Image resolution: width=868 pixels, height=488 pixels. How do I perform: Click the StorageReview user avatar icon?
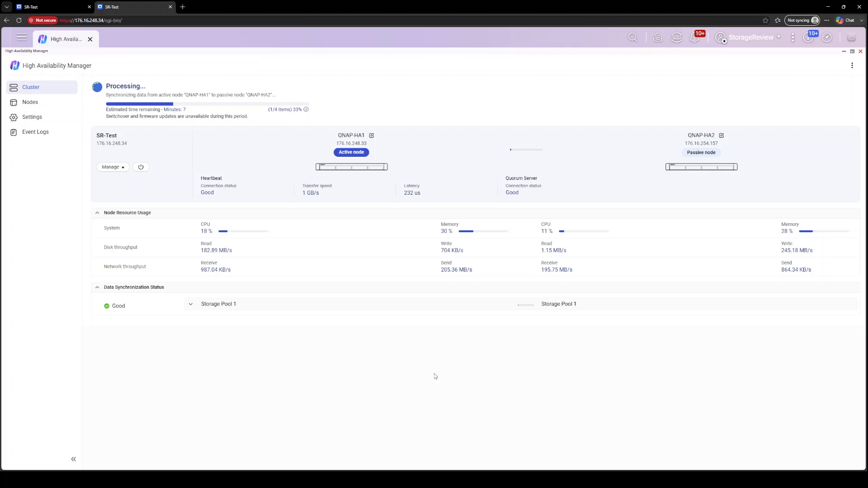[721, 38]
